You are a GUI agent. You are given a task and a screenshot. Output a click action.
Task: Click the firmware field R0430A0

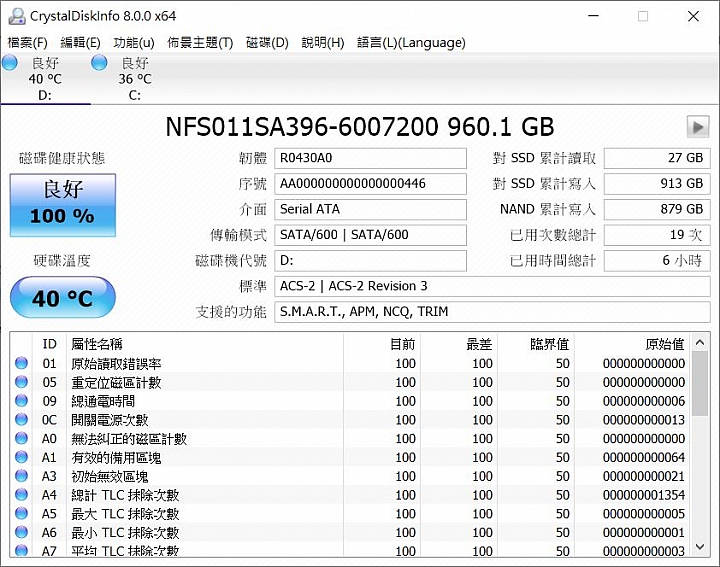(x=371, y=158)
